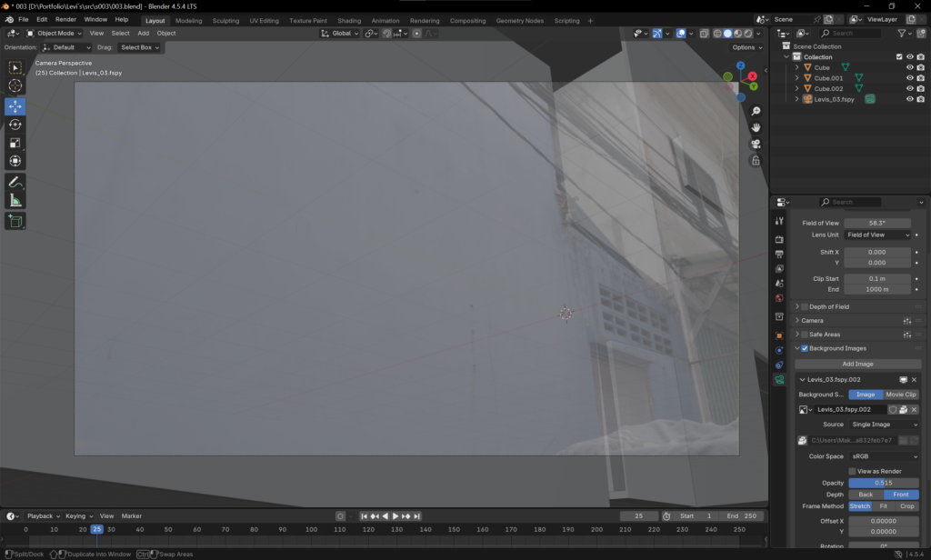Viewport: 931px width, 560px height.
Task: Switch to the Shading workspace tab
Action: (x=349, y=20)
